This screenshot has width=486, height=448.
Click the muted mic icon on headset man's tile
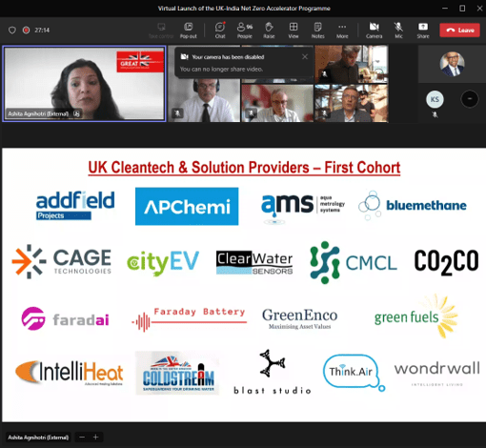(x=177, y=112)
